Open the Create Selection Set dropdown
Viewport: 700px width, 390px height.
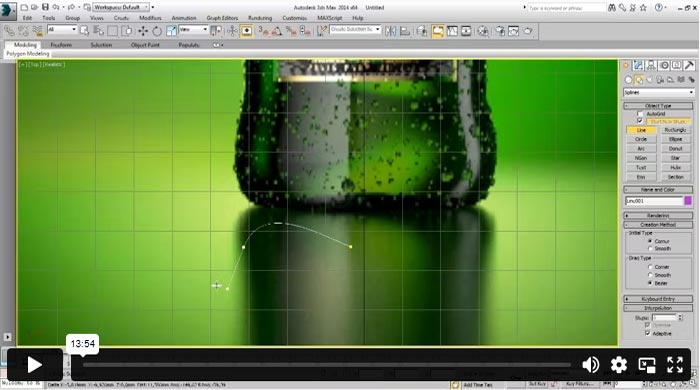(355, 29)
